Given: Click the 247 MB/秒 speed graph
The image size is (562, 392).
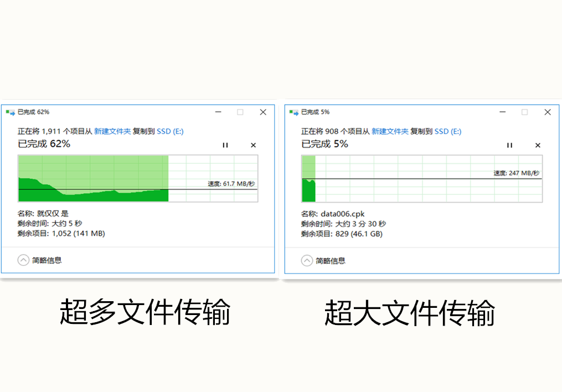Looking at the screenshot, I should [x=421, y=178].
